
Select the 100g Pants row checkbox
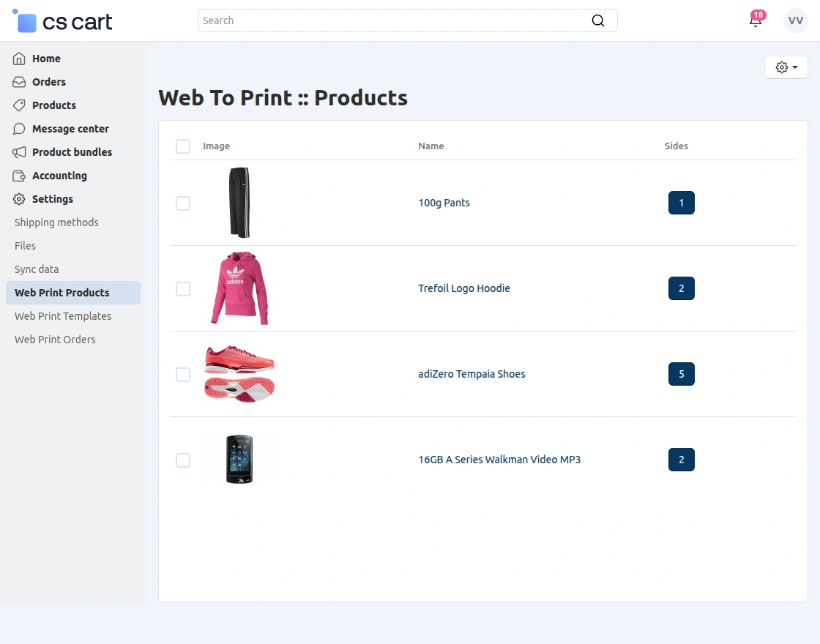coord(183,203)
